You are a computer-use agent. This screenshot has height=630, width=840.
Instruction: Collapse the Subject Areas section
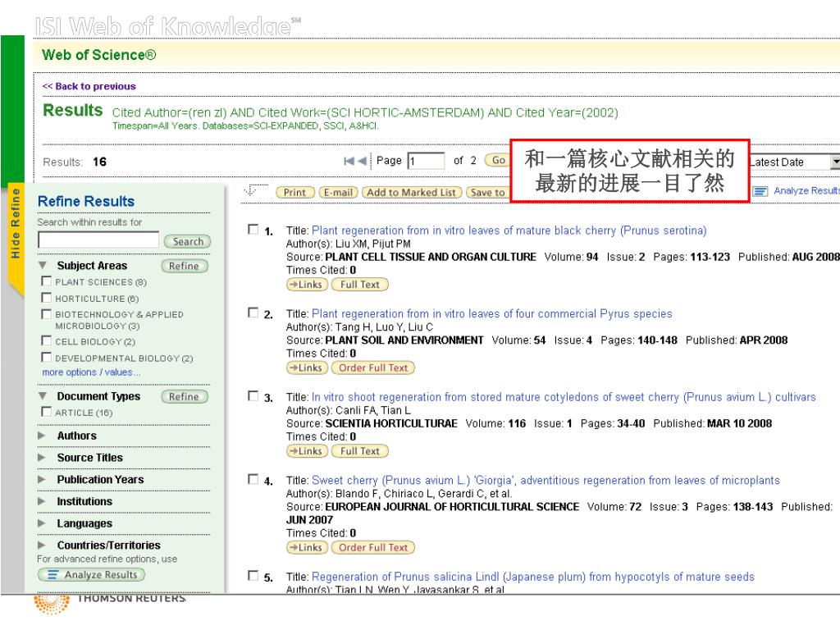pos(43,265)
